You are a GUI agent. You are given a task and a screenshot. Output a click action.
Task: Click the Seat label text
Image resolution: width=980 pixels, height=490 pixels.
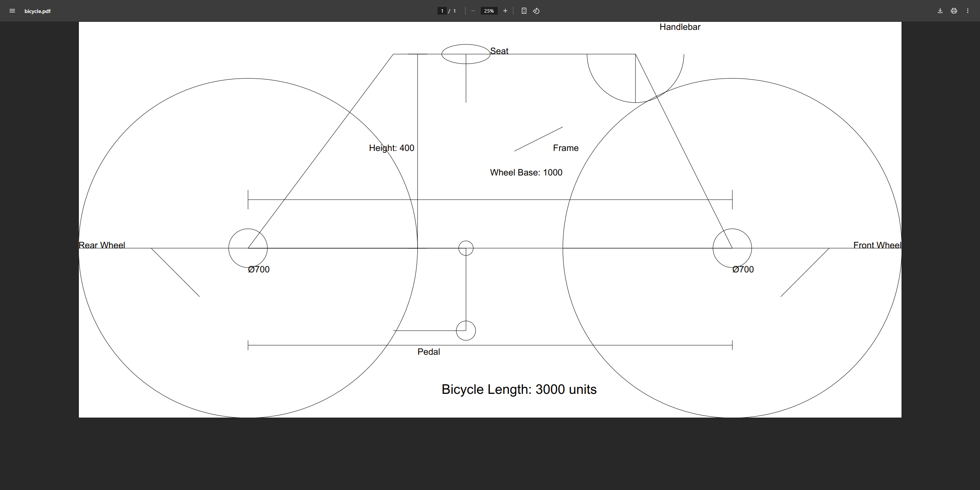point(499,51)
